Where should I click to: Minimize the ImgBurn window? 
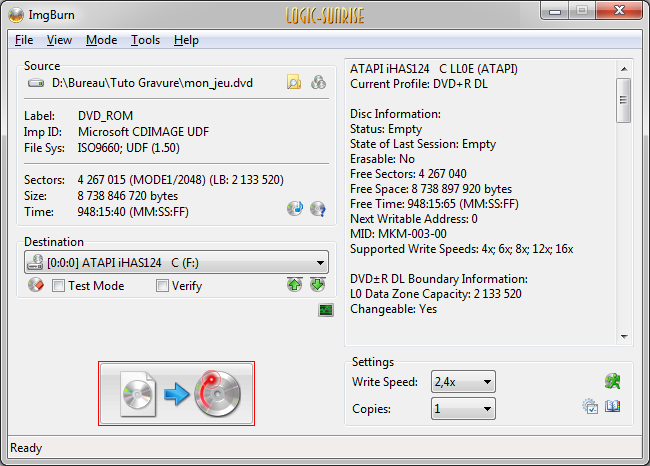pos(555,11)
